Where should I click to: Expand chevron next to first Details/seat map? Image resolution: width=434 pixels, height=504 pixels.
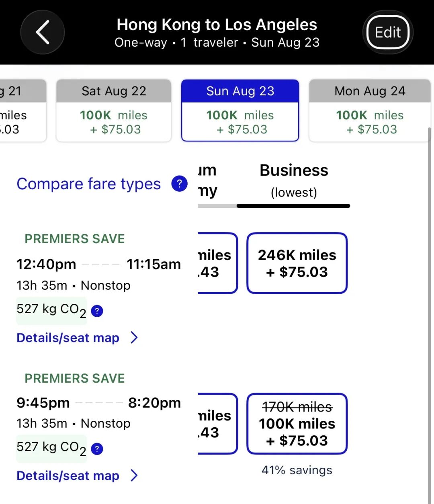134,338
